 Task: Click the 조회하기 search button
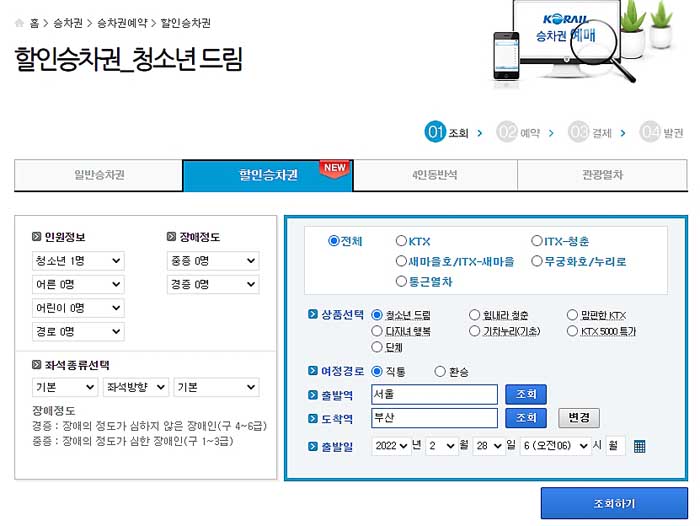tap(614, 503)
